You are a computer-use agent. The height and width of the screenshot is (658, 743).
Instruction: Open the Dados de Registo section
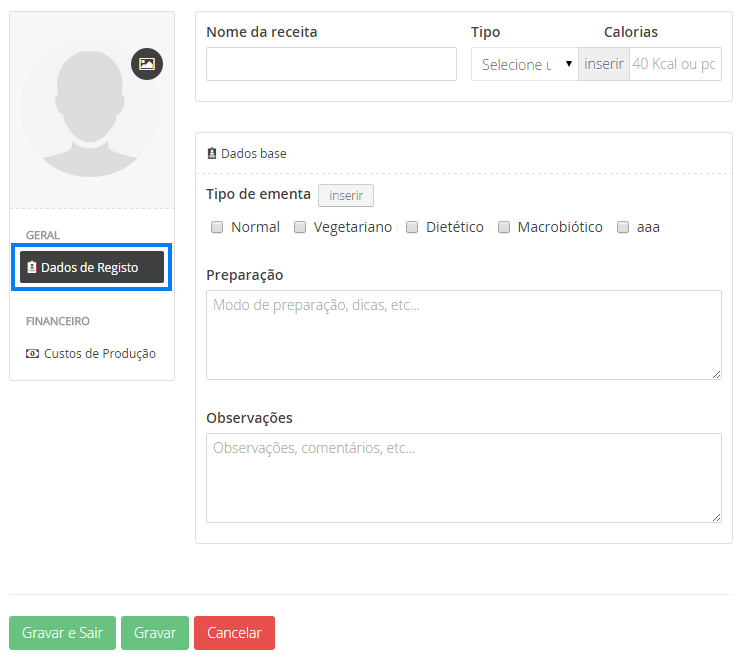pos(91,268)
